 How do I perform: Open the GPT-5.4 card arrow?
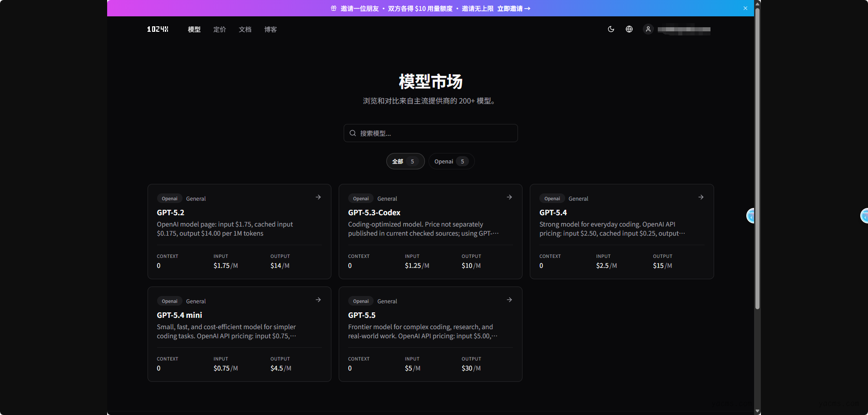point(701,197)
